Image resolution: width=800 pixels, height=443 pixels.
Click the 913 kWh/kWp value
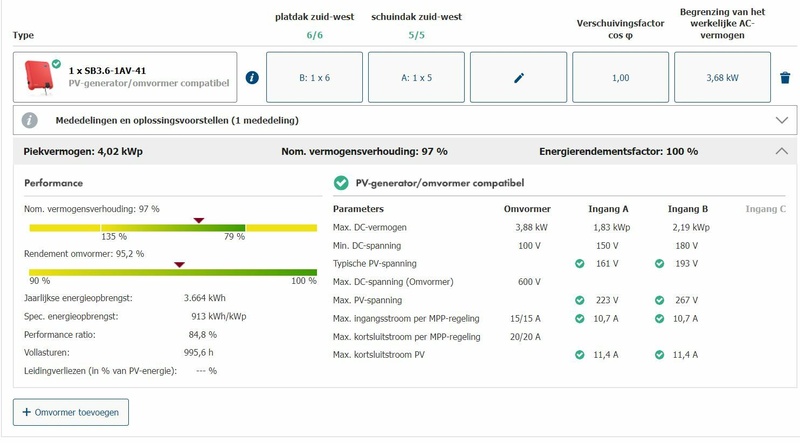[218, 316]
